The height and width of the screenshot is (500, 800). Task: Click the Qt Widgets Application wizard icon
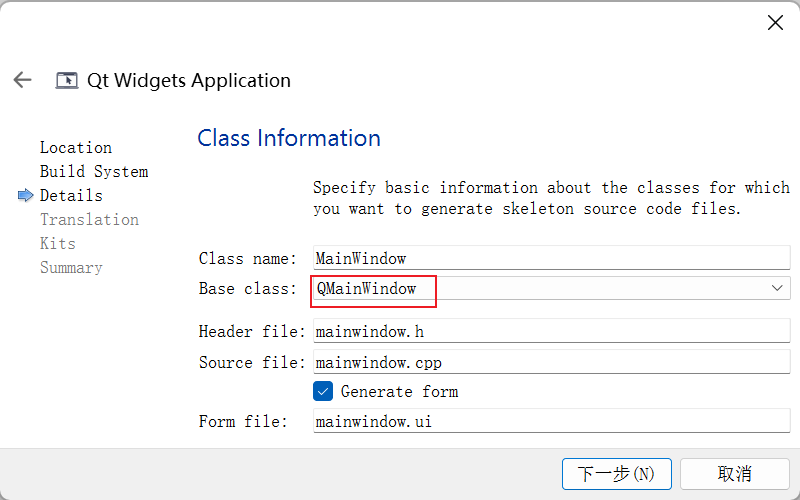click(x=66, y=81)
